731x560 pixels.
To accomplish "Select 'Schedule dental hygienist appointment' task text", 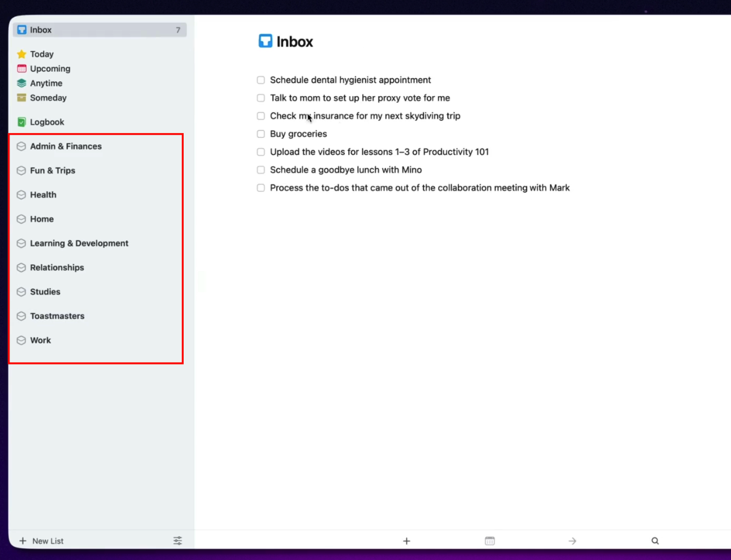I will [x=351, y=80].
